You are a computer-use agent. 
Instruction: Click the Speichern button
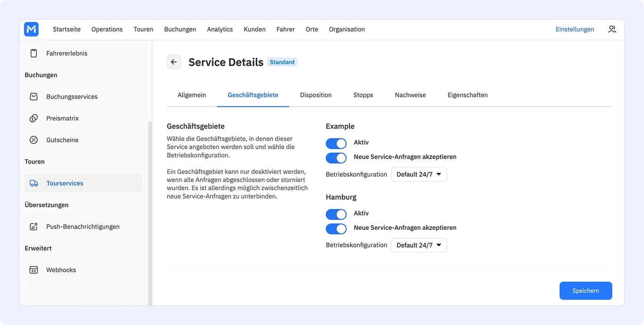(586, 291)
